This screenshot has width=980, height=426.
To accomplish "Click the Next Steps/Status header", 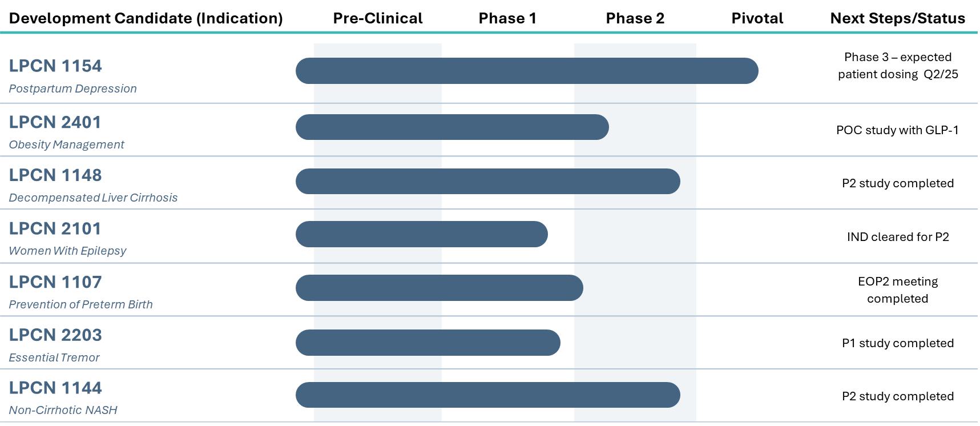I will [x=897, y=18].
